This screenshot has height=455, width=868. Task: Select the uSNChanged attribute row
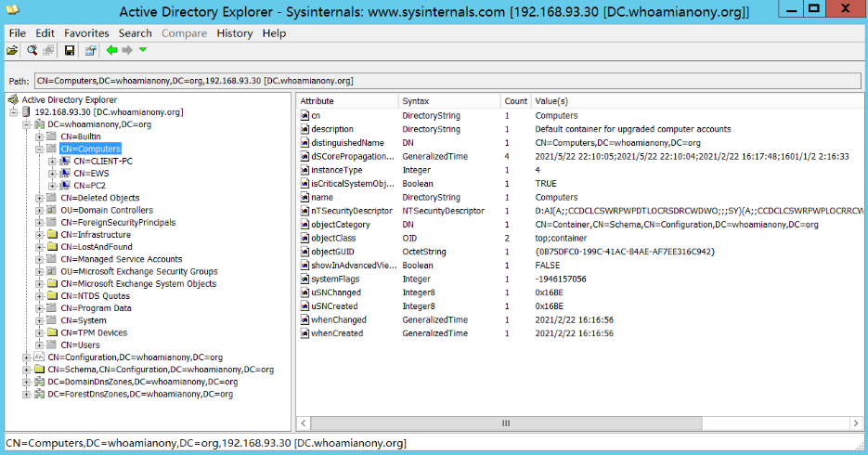click(579, 292)
